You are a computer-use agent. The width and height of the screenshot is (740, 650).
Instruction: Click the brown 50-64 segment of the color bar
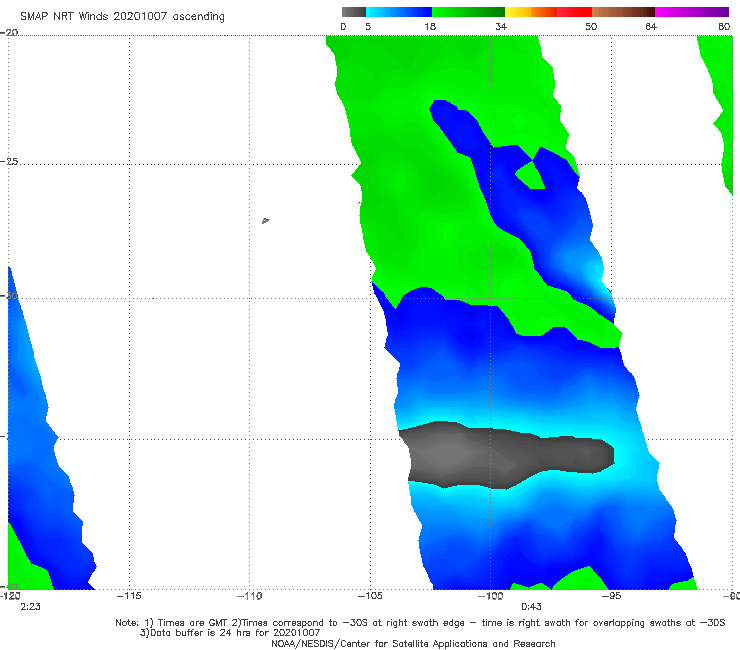pyautogui.click(x=623, y=12)
